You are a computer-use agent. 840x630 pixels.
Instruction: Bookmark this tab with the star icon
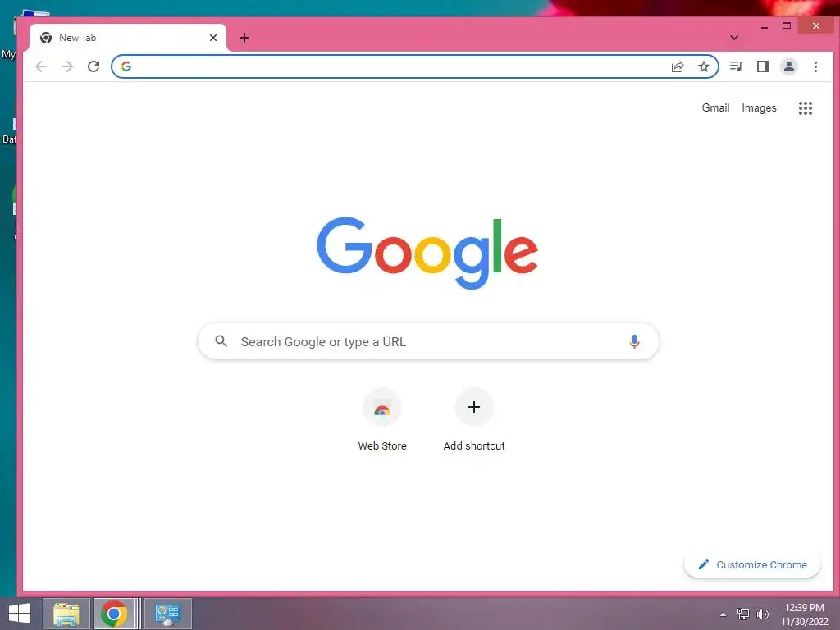tap(703, 66)
